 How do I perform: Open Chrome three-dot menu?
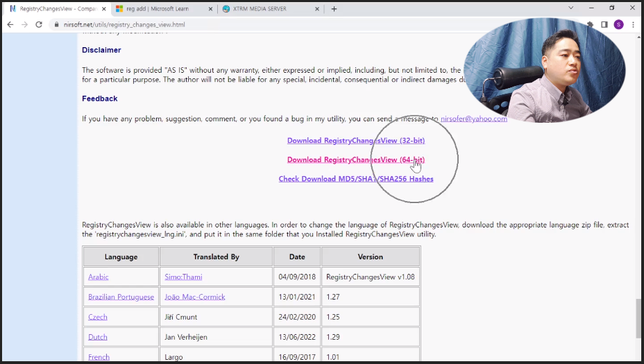[633, 25]
